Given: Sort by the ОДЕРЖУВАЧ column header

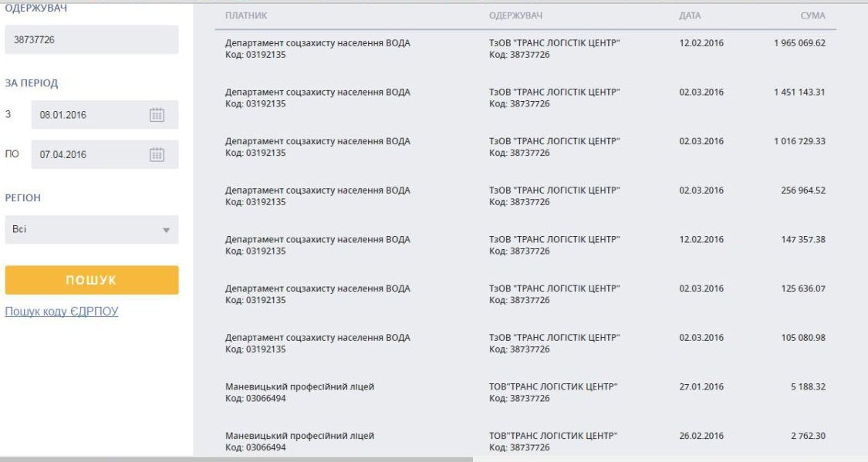Looking at the screenshot, I should [515, 16].
